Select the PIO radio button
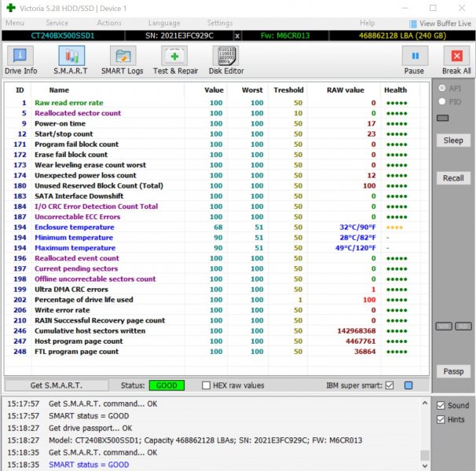Image resolution: width=476 pixels, height=471 pixels. (444, 101)
